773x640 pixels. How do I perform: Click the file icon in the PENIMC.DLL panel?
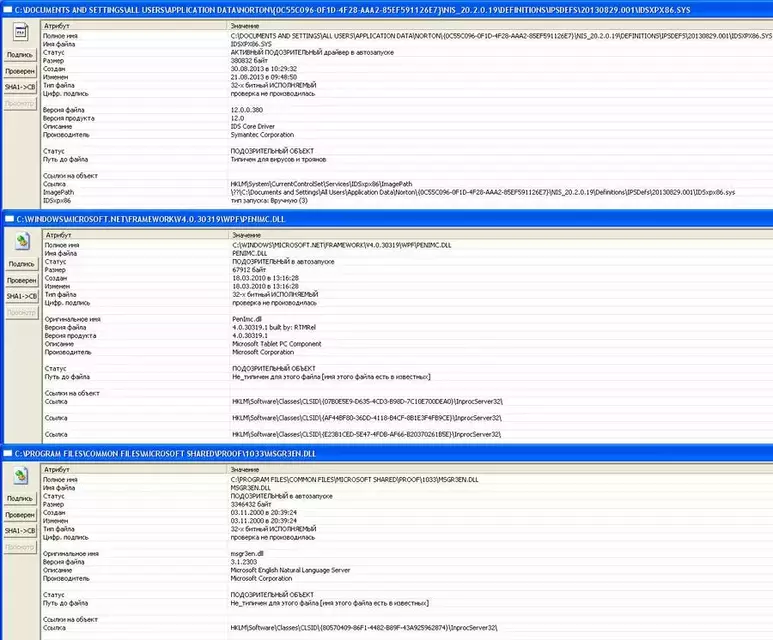pos(22,242)
